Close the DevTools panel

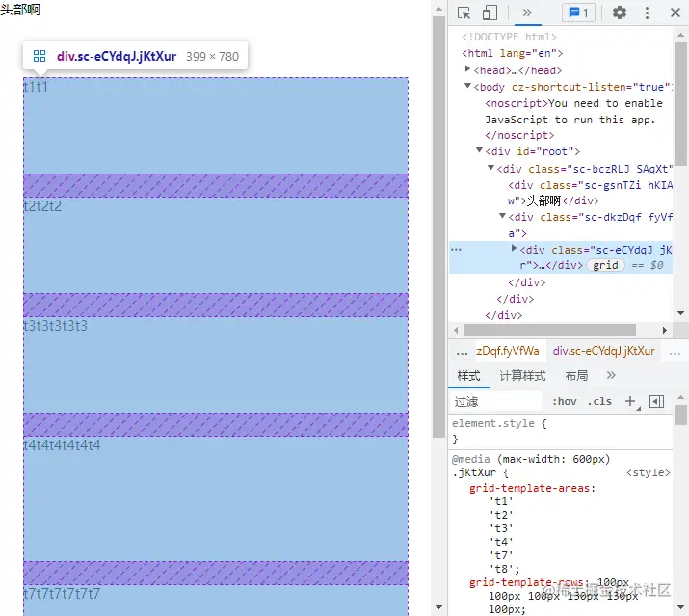tap(676, 13)
